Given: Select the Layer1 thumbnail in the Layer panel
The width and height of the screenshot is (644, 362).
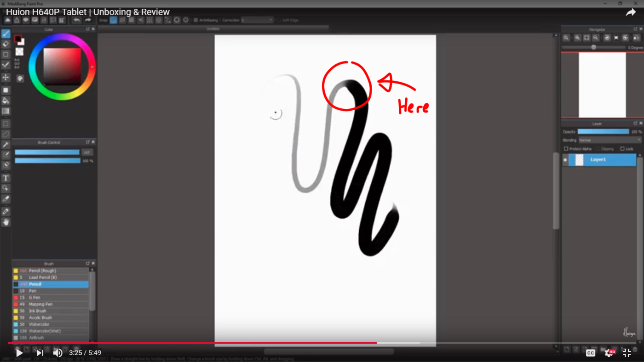Looking at the screenshot, I should pos(580,160).
